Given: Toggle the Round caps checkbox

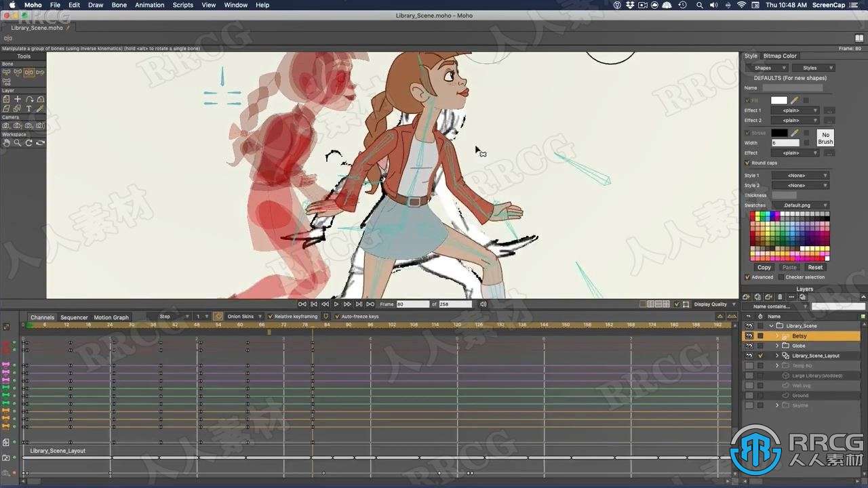Looking at the screenshot, I should pos(747,163).
